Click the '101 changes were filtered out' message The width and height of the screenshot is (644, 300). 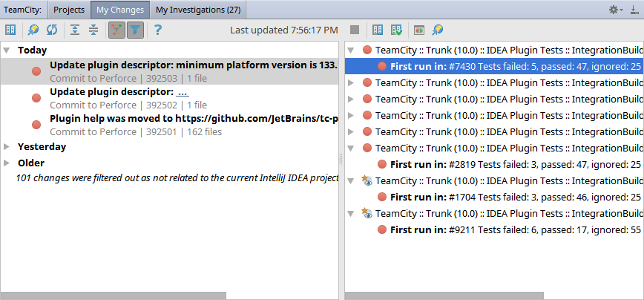click(x=177, y=178)
